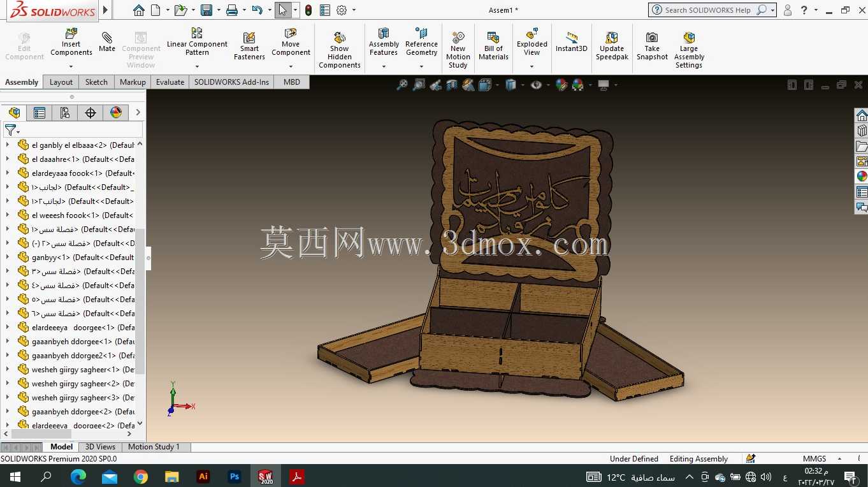The width and height of the screenshot is (868, 487).
Task: Open Large Assembly Settings
Action: 689,50
